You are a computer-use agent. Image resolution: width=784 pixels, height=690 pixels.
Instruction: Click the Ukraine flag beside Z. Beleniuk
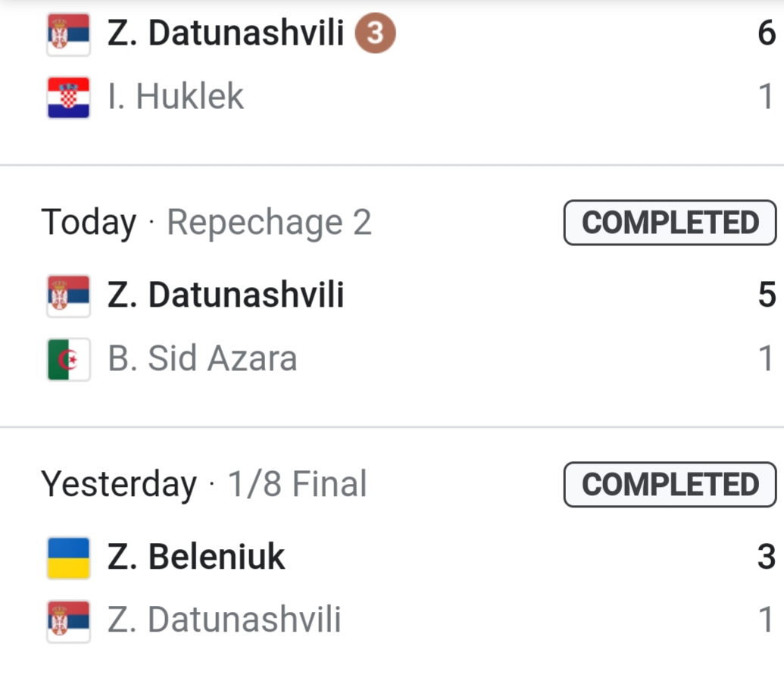click(x=68, y=557)
